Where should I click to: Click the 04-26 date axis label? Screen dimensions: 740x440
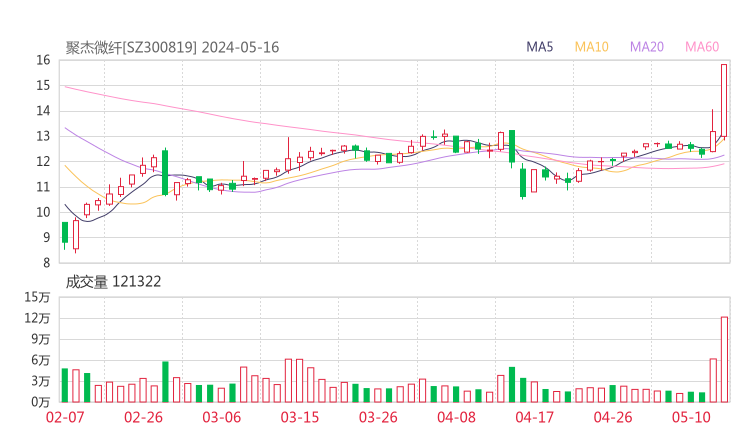[613, 417]
